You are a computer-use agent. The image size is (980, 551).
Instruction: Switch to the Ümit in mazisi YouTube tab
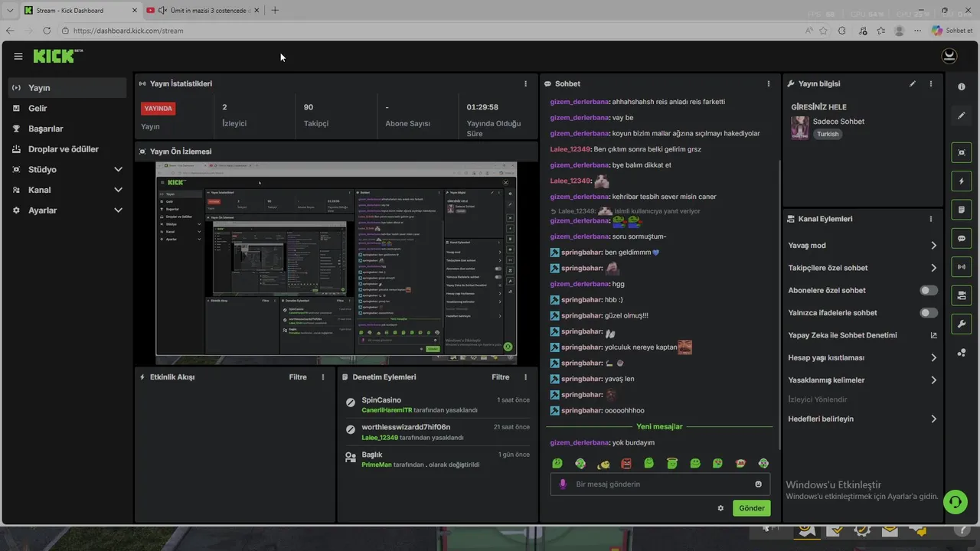203,10
